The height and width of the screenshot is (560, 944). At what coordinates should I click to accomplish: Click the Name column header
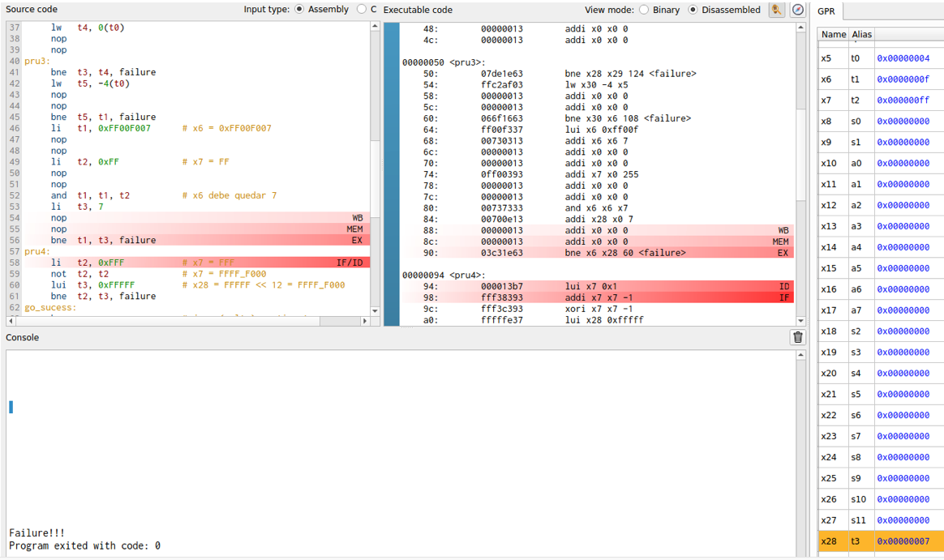tap(833, 35)
